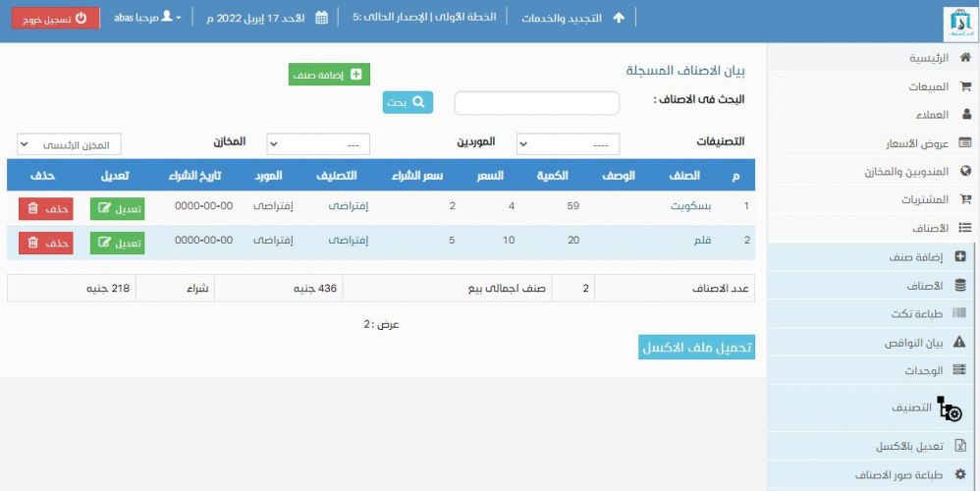
Task: Click the عرض : 2 count text
Action: coord(382,324)
